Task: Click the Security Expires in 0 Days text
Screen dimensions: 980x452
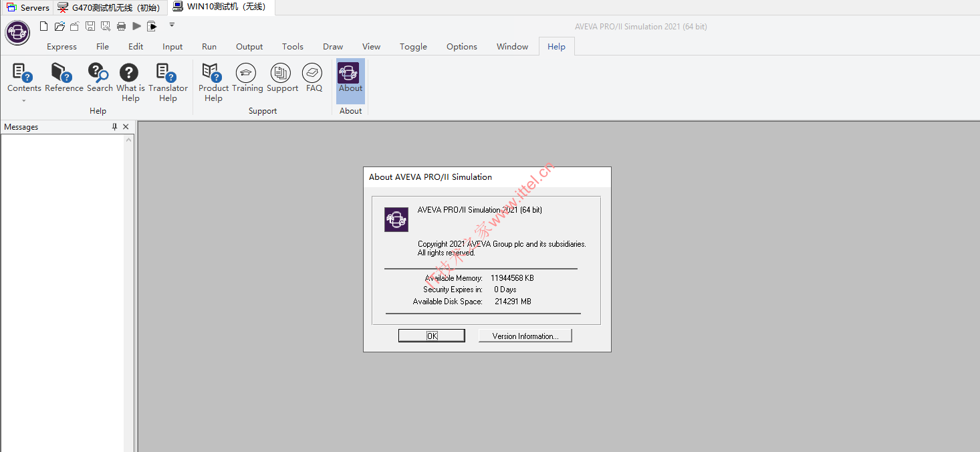Action: coord(469,290)
